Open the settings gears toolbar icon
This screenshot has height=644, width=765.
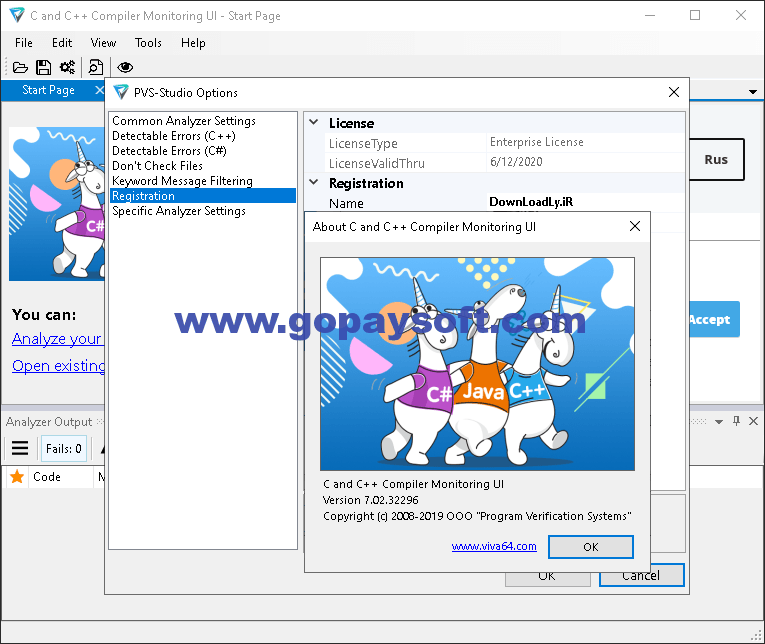(67, 67)
